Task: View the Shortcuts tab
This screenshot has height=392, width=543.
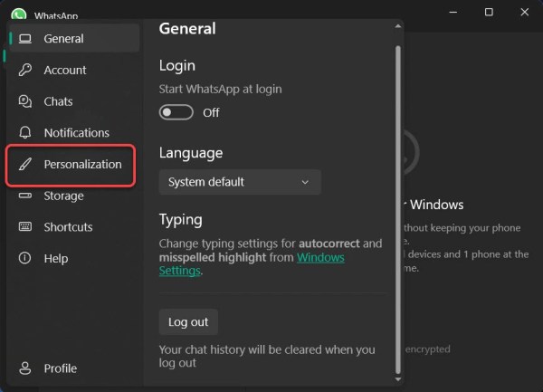Action: tap(74, 227)
